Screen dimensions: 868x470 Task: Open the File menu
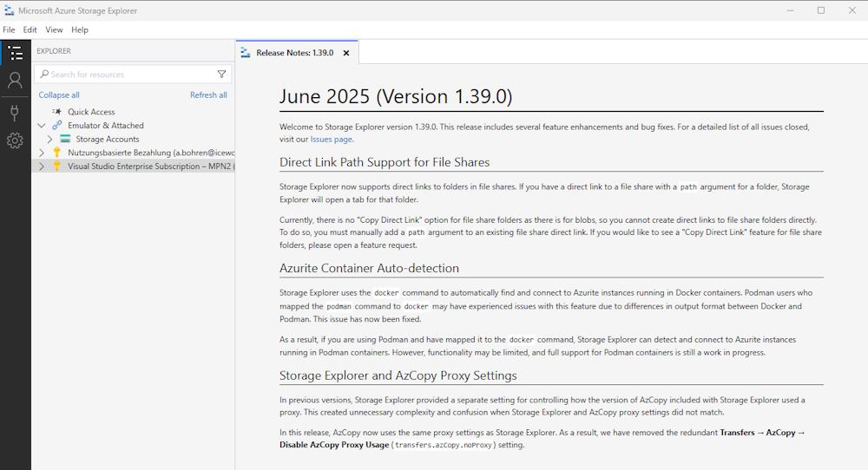pos(9,29)
